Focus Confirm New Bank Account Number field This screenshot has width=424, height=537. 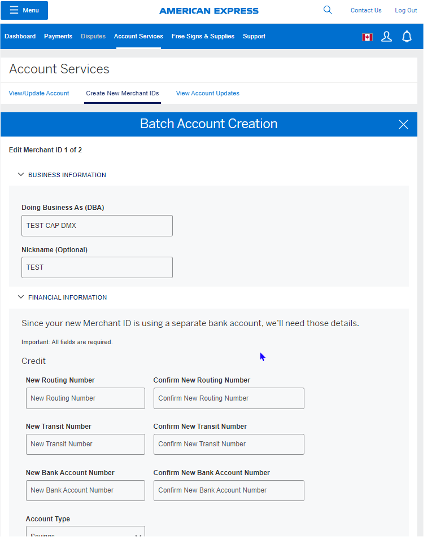pos(229,490)
